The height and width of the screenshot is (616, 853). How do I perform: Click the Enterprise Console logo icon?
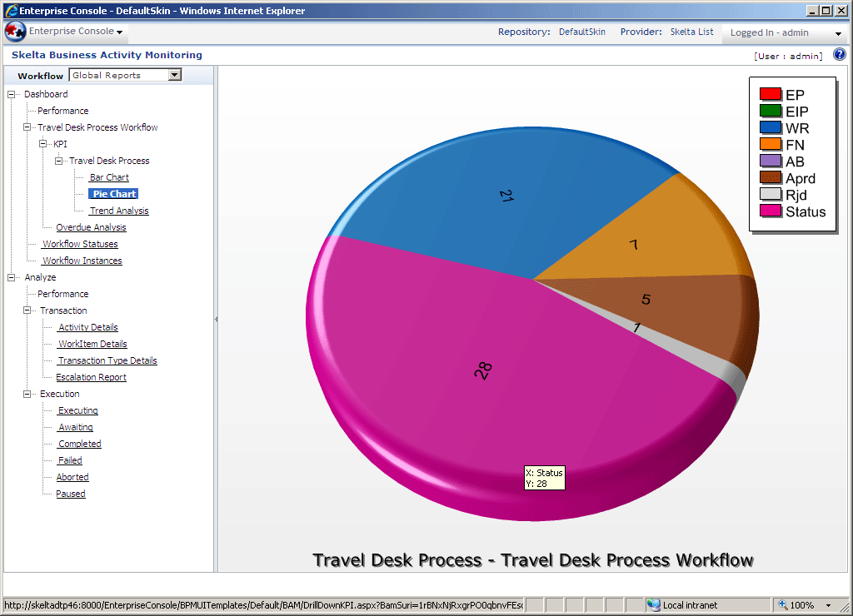coord(15,32)
